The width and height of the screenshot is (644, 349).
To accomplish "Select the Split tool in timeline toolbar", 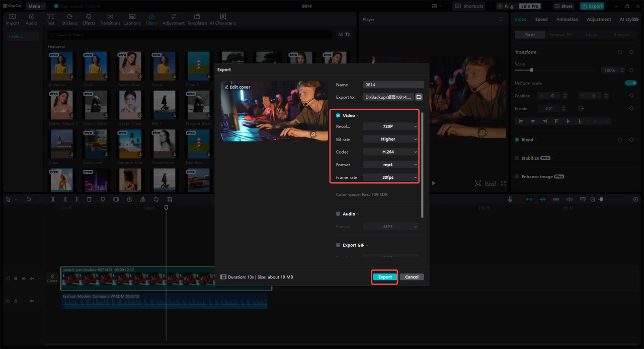I will pyautogui.click(x=53, y=199).
